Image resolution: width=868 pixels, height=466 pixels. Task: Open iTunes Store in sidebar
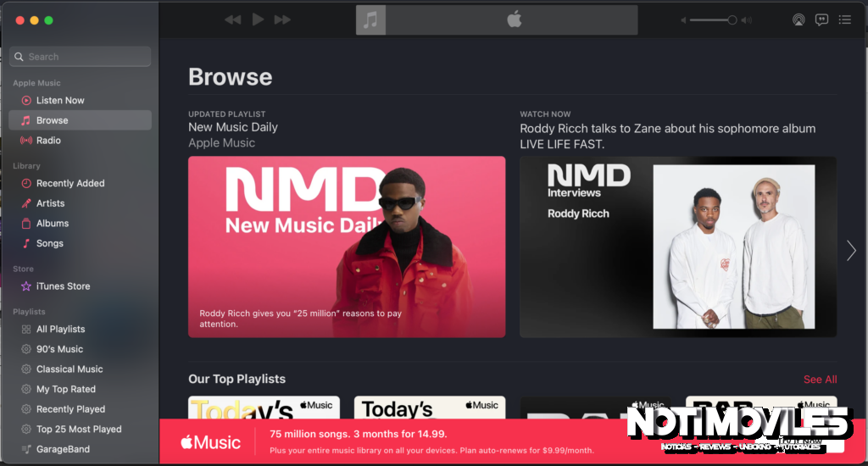81,286
